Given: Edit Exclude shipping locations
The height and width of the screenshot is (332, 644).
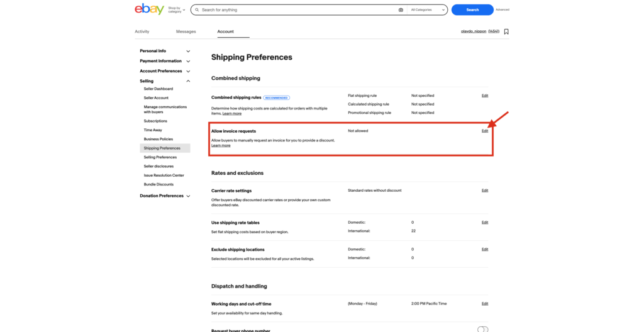Looking at the screenshot, I should (485, 250).
